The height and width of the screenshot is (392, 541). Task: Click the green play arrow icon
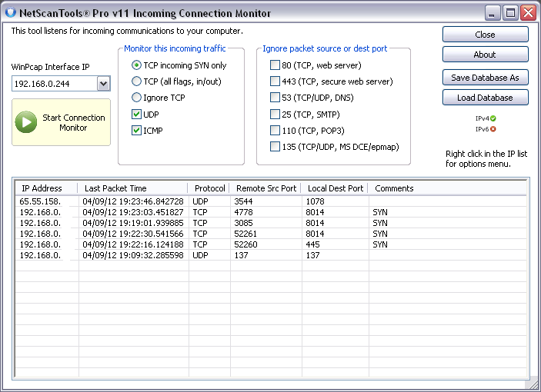click(26, 122)
